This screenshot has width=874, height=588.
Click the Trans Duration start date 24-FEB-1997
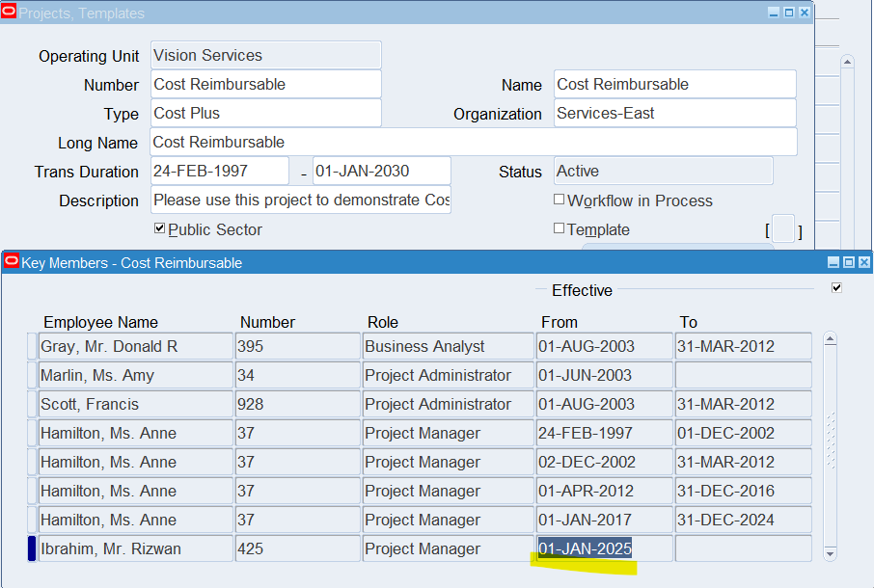tap(219, 172)
